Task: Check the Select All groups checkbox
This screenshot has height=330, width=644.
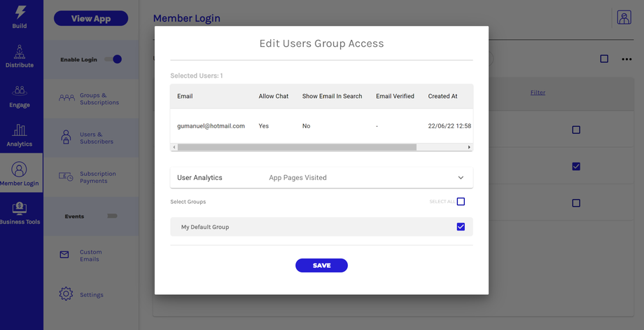Action: (461, 202)
